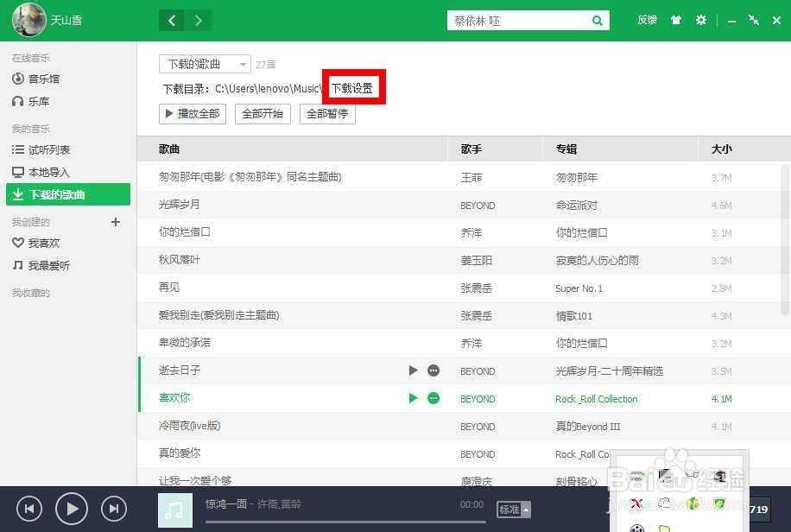Click the search magnifier icon
Image resolution: width=791 pixels, height=532 pixels.
click(x=597, y=19)
